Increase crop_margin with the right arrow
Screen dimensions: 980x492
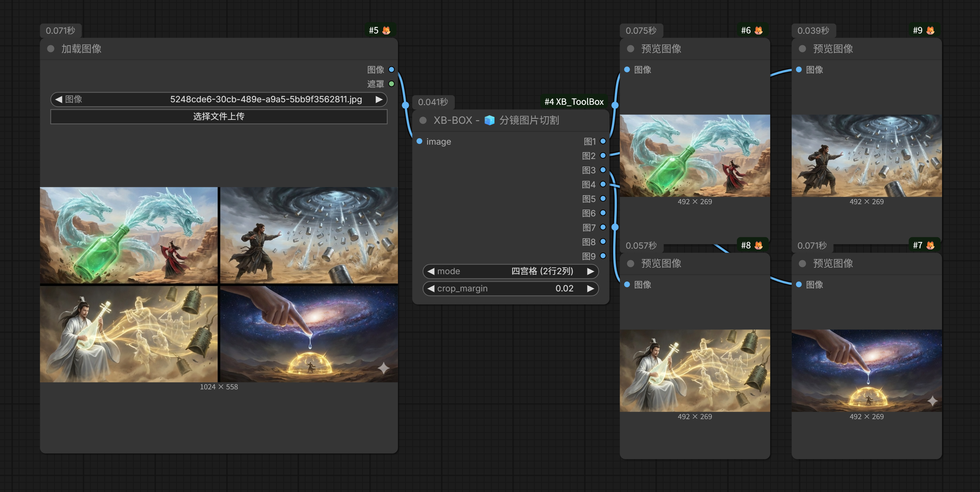coord(591,289)
